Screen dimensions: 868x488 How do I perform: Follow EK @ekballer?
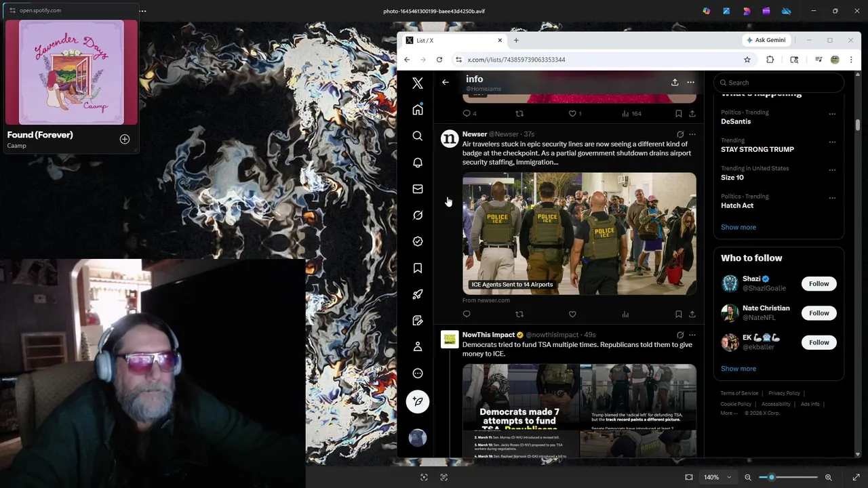[818, 342]
